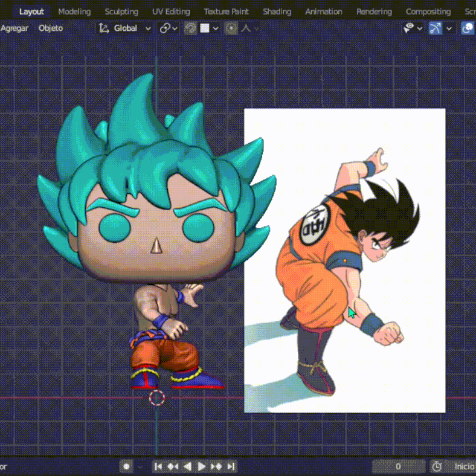This screenshot has width=476, height=476.
Task: Play the animation in reverse
Action: [x=187, y=466]
